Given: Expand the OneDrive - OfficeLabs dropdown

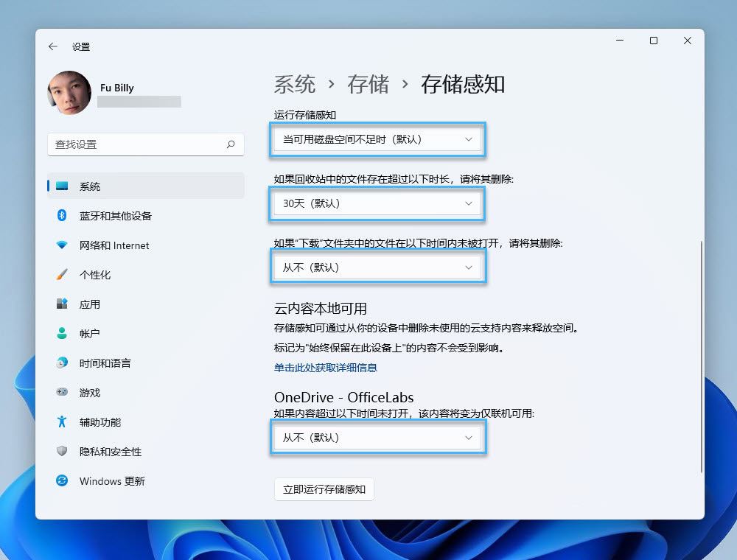Looking at the screenshot, I should [x=377, y=437].
